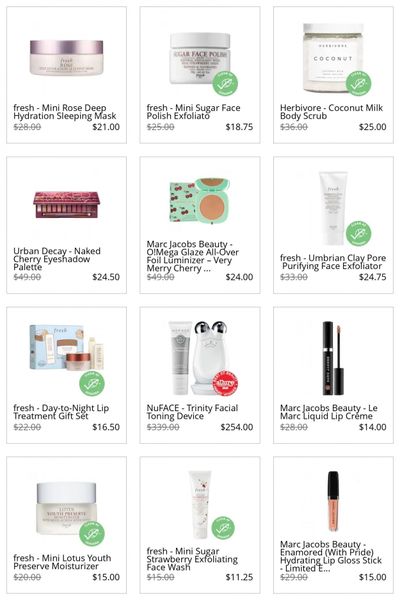The width and height of the screenshot is (400, 600).
Task: Click the green clean badge on Coconut Milk Scrub
Action: (358, 83)
